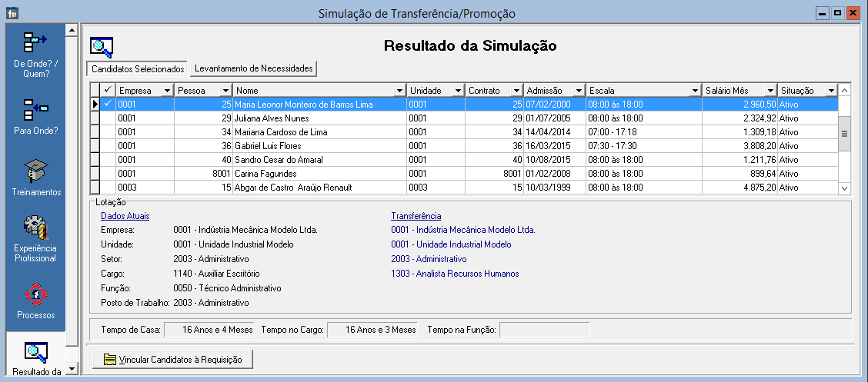Select the name Gabriel Luis Flores

point(268,146)
